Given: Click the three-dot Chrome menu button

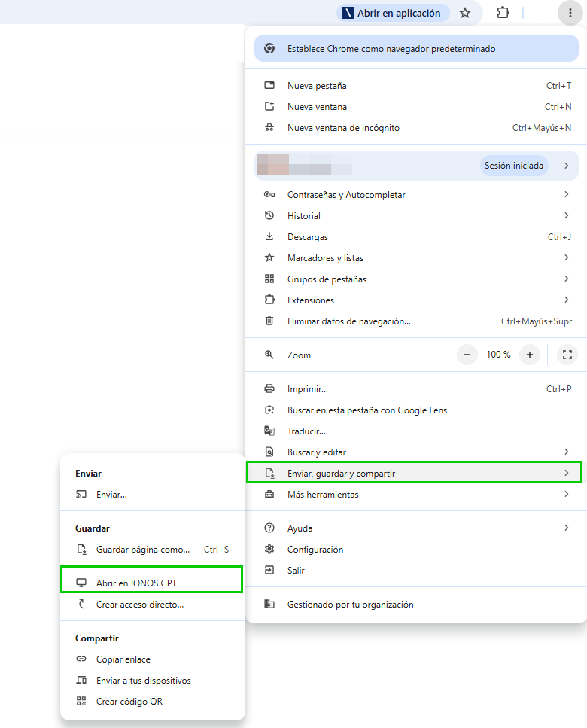Looking at the screenshot, I should [x=570, y=13].
